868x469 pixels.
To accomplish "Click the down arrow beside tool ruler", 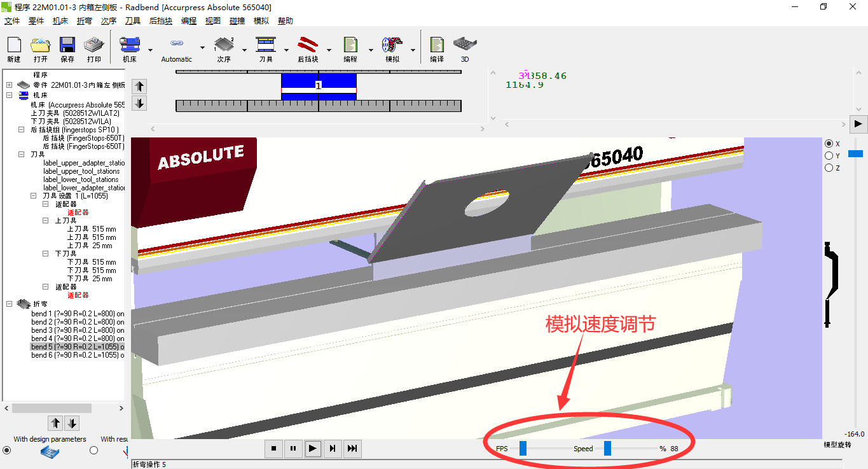I will 140,103.
